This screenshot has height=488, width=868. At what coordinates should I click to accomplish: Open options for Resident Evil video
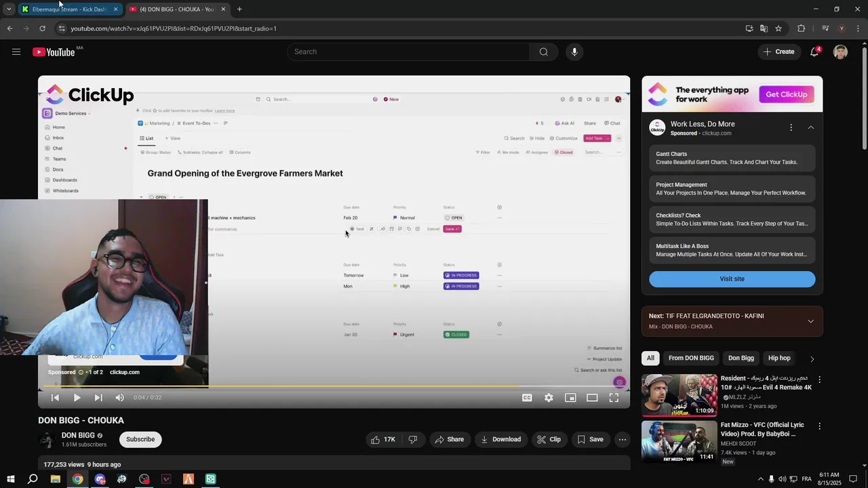(819, 380)
